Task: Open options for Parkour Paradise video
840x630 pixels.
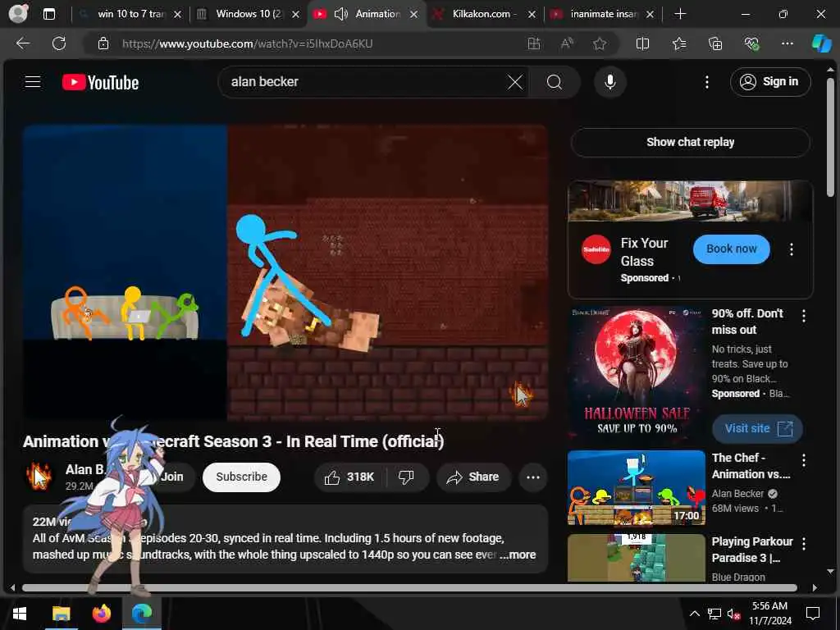Action: (804, 544)
